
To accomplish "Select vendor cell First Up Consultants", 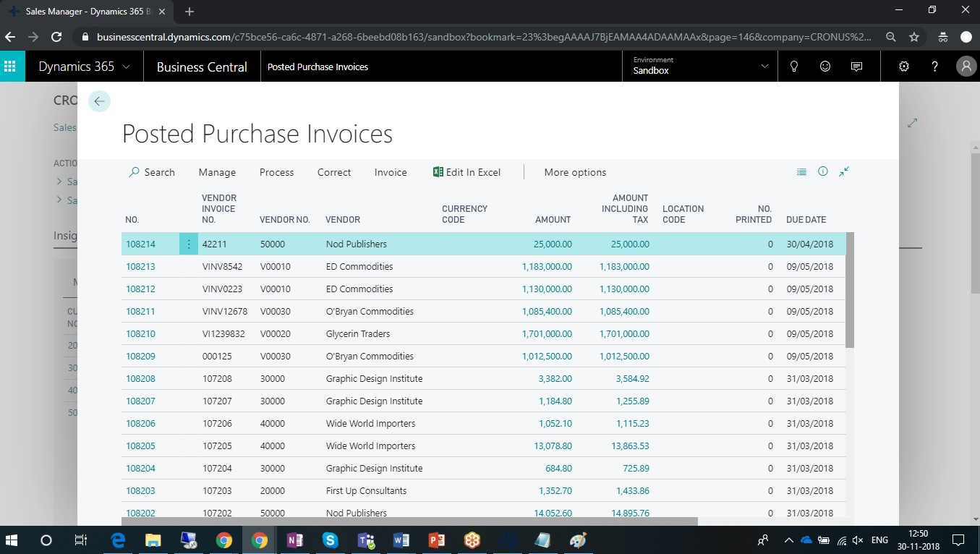I will [366, 491].
